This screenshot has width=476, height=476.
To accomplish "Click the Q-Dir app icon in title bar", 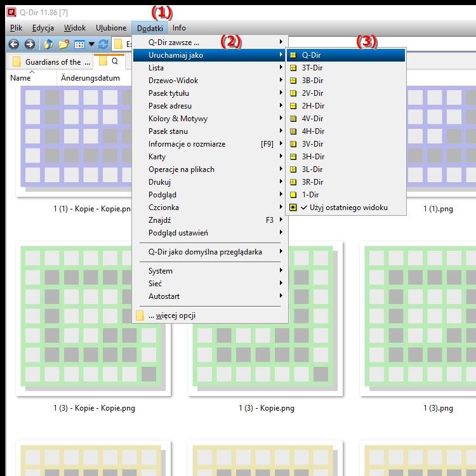I will point(11,12).
